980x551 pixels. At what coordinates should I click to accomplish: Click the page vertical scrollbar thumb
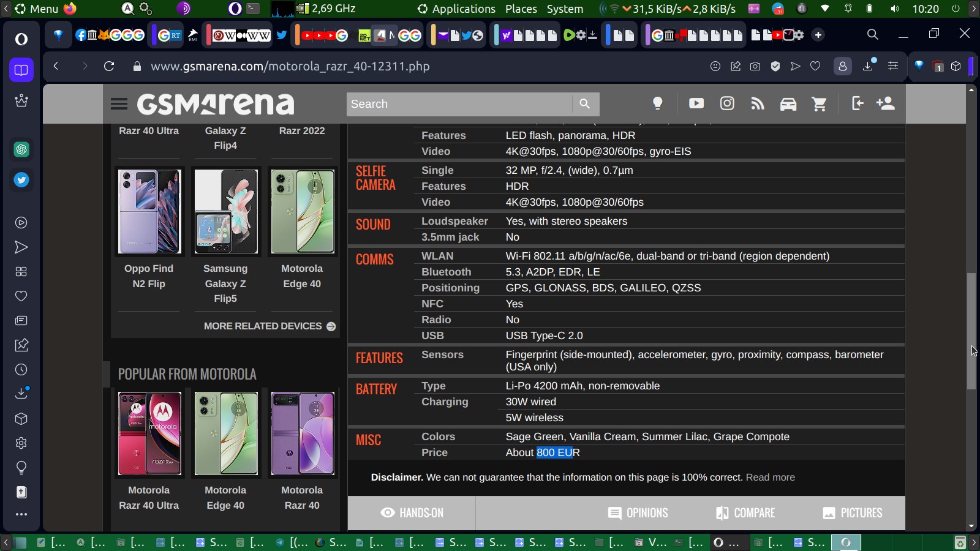point(971,331)
